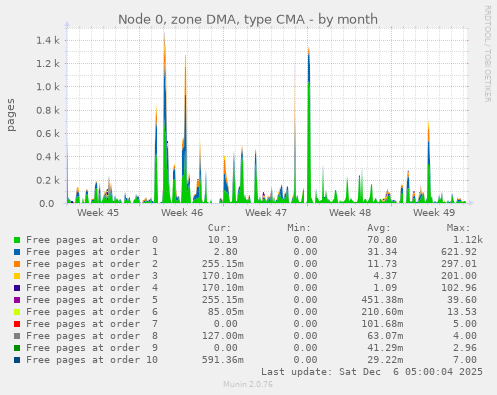
Task: Click the orange swatch for order 2
Action: pyautogui.click(x=17, y=264)
